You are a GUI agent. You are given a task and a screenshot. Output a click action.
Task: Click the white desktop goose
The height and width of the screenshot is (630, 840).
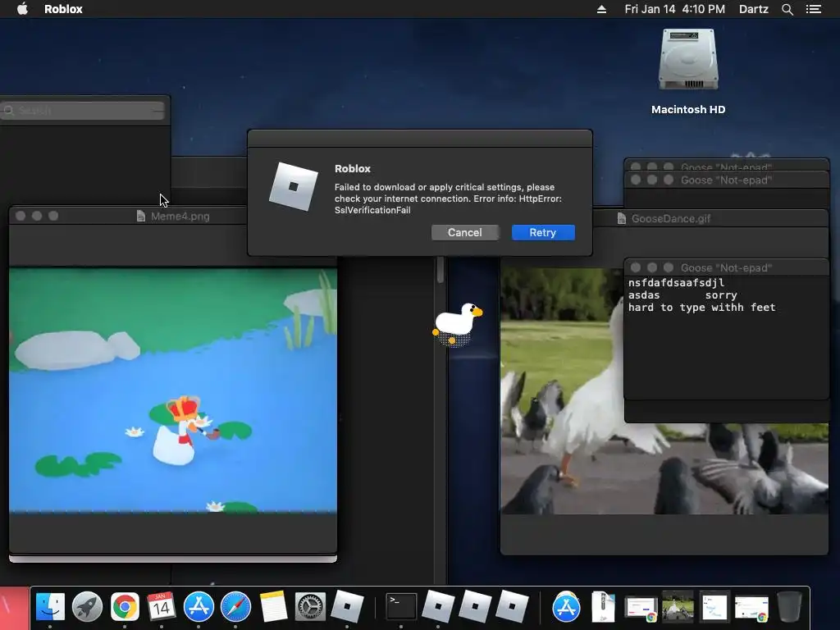coord(457,323)
